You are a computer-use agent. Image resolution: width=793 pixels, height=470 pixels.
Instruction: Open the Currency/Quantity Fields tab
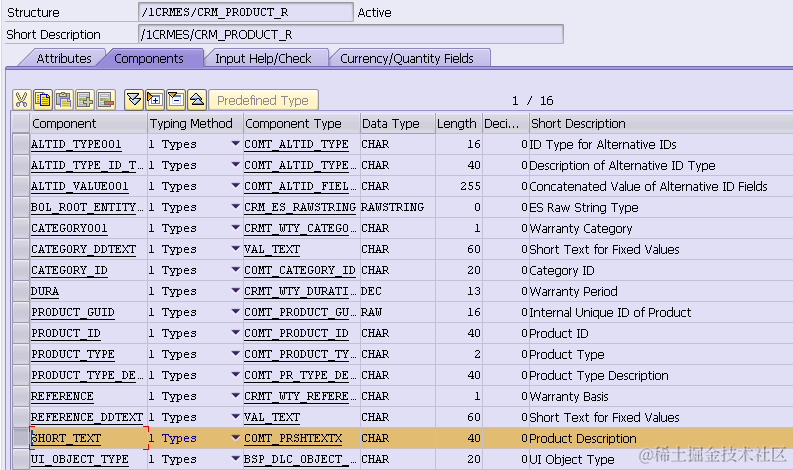tap(407, 58)
